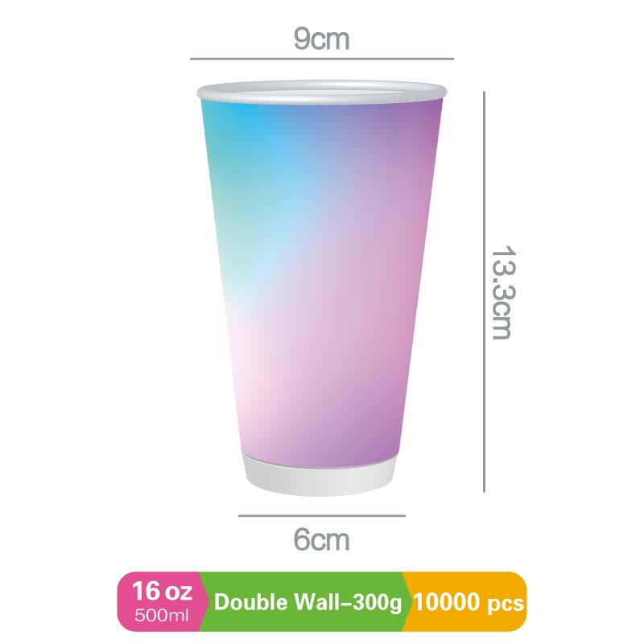Screen dimensions: 644x644
Task: Click the white rim of the cup
Action: [321, 93]
